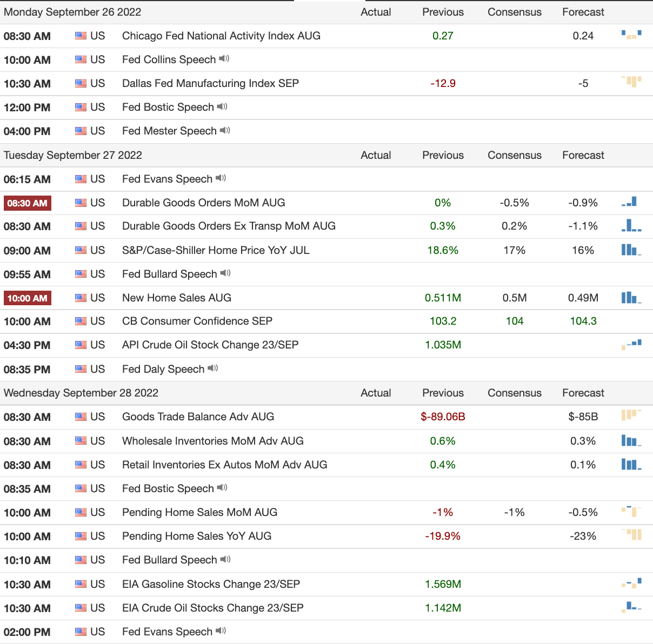Open mini chart for Durable Goods Orders MoM AUG
The width and height of the screenshot is (653, 644).
coord(629,202)
